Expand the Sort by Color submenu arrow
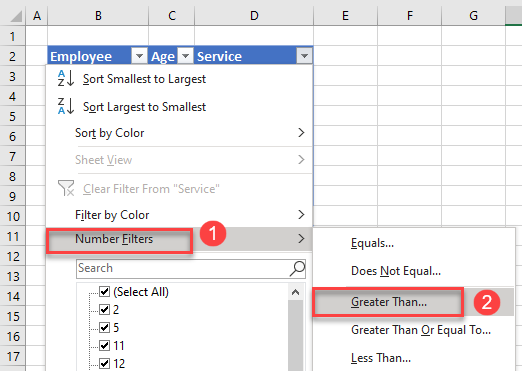This screenshot has width=522, height=371. [x=301, y=133]
